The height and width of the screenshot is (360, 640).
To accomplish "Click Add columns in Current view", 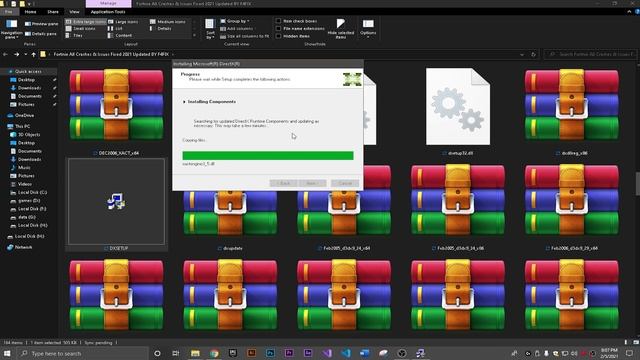I will point(236,29).
